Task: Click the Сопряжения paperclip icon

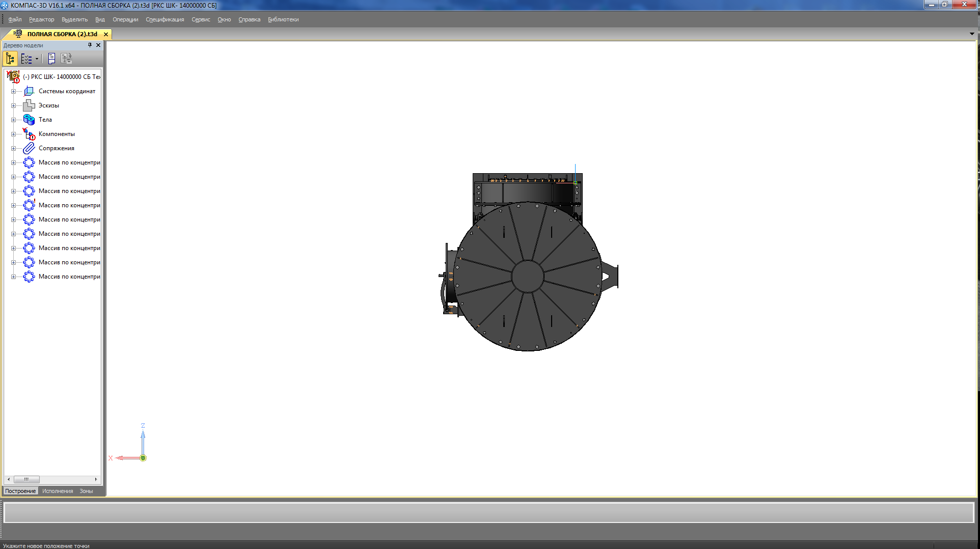Action: [x=29, y=148]
